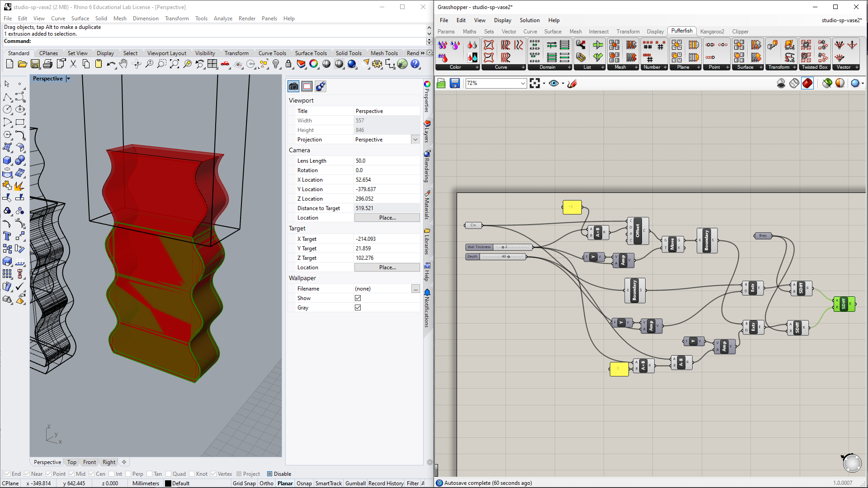Expand the Projection dropdown in Viewport panel
This screenshot has height=488, width=868.
[415, 140]
